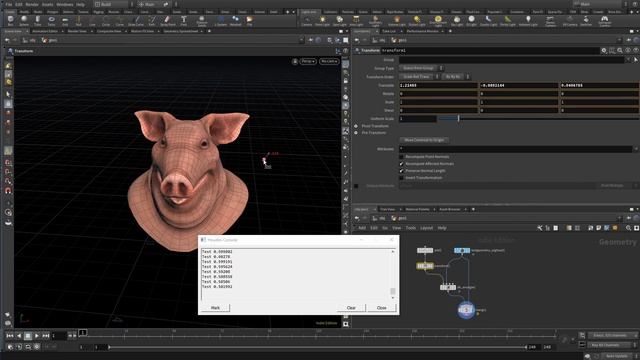Jump to first frame of playback
This screenshot has width=640, height=360.
(10, 336)
